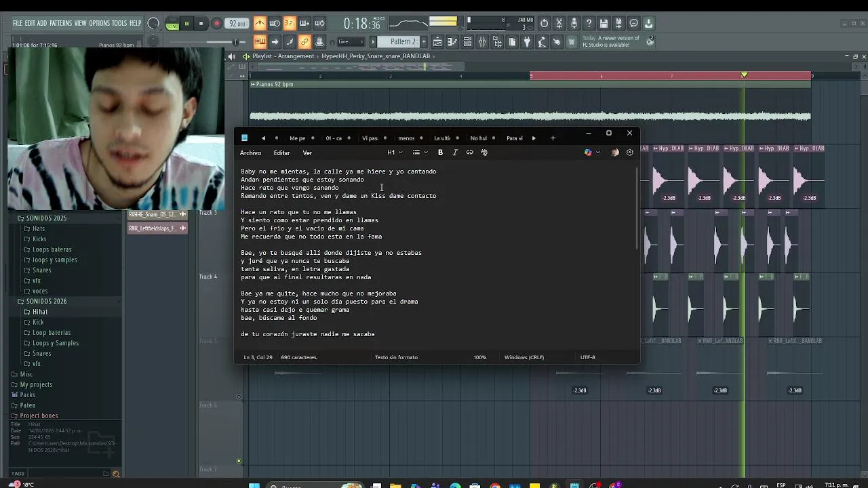Open the piano roll icon
The image size is (868, 488).
[x=452, y=42]
